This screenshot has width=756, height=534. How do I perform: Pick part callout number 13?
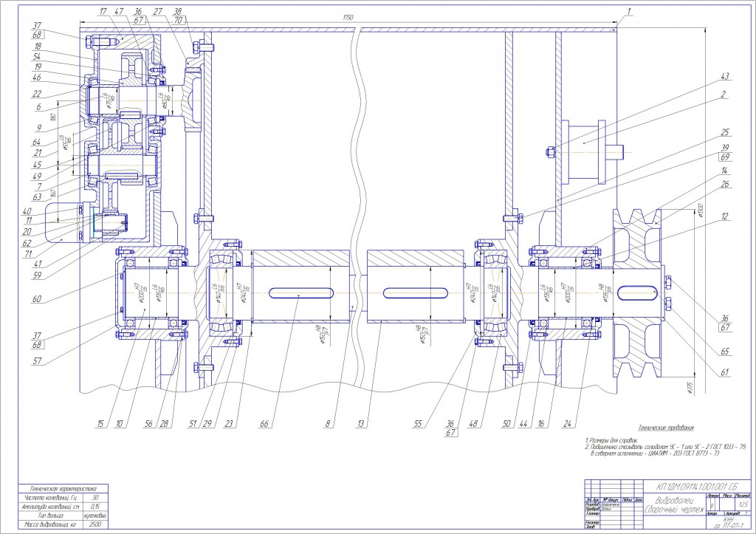coord(362,424)
